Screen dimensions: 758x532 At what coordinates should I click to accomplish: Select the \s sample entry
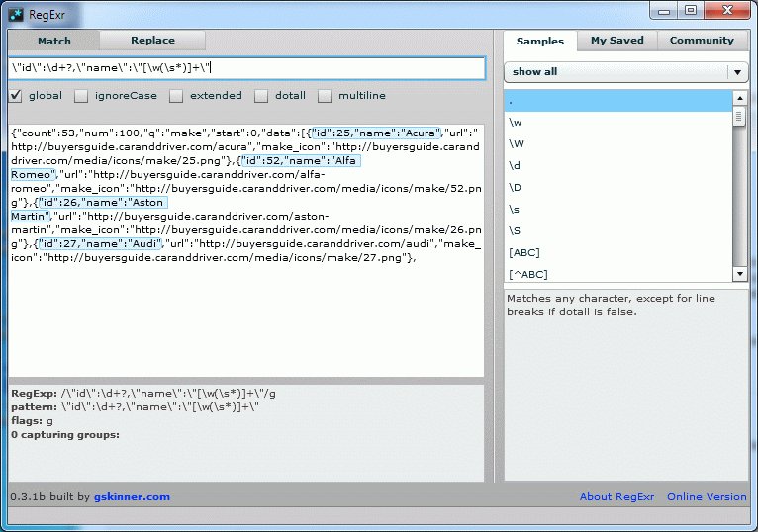[x=618, y=210]
